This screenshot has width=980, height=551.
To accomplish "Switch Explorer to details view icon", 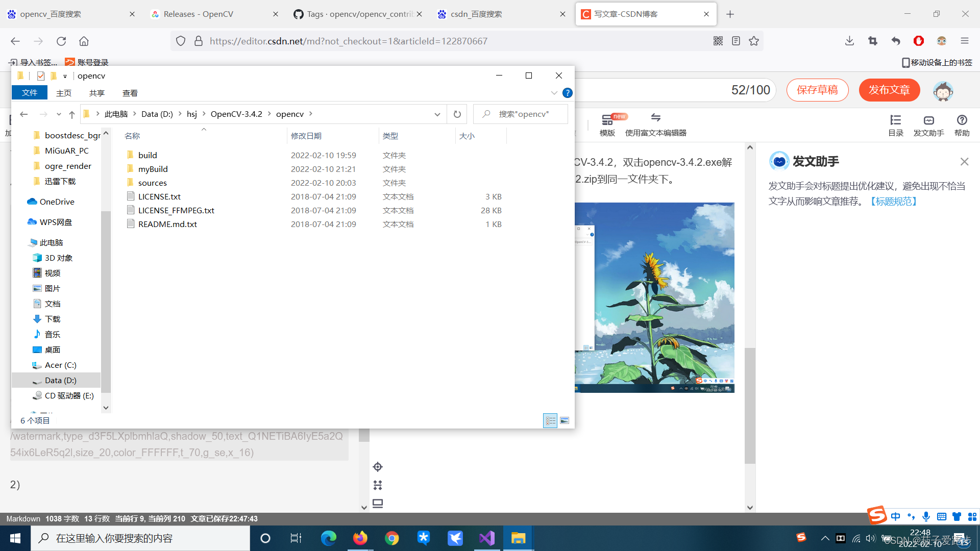I will click(x=550, y=420).
